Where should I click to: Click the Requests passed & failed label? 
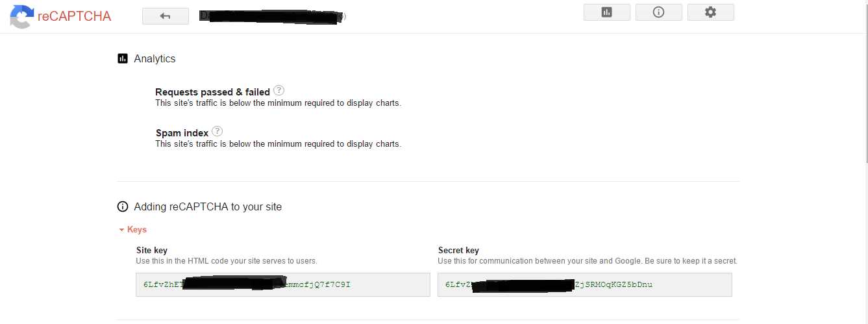coord(212,92)
